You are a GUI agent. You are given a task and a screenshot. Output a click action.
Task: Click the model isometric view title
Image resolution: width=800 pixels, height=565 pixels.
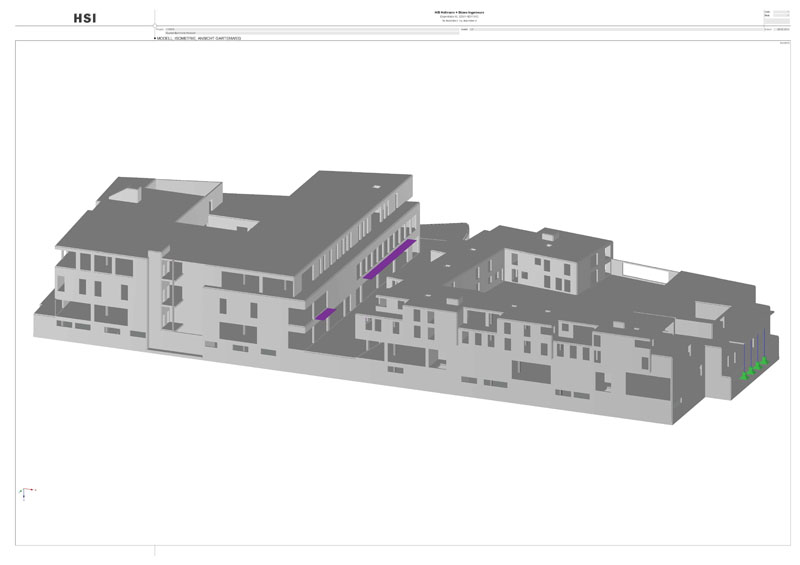pos(198,38)
